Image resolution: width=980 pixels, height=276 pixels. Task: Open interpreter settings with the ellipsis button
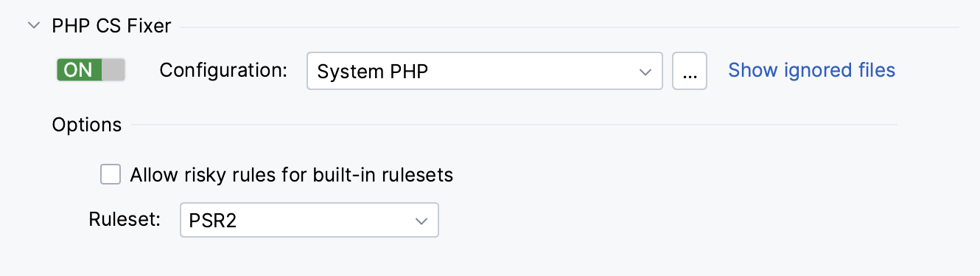point(690,71)
